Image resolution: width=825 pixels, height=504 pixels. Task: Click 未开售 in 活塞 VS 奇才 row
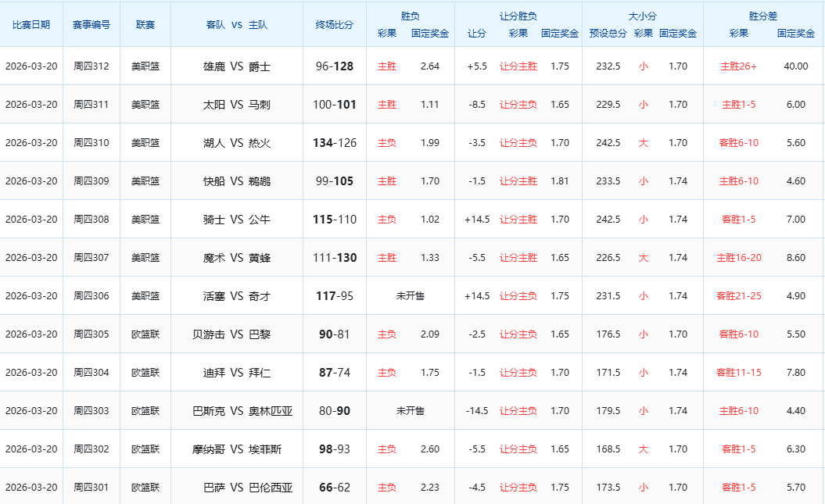(x=411, y=296)
